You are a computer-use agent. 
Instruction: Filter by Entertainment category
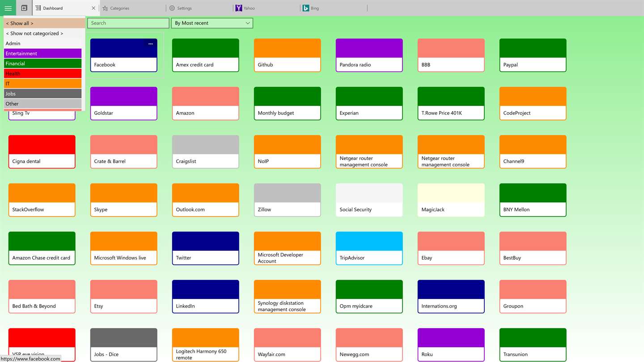[x=43, y=54]
